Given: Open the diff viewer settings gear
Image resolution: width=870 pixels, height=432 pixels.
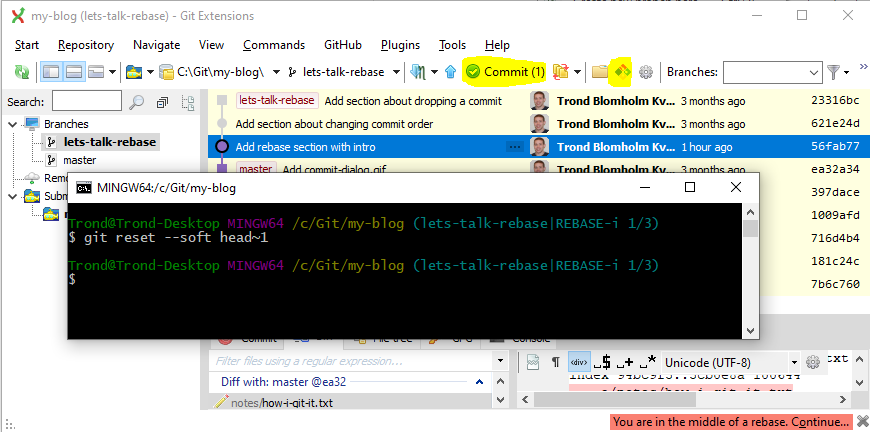Looking at the screenshot, I should pos(812,363).
